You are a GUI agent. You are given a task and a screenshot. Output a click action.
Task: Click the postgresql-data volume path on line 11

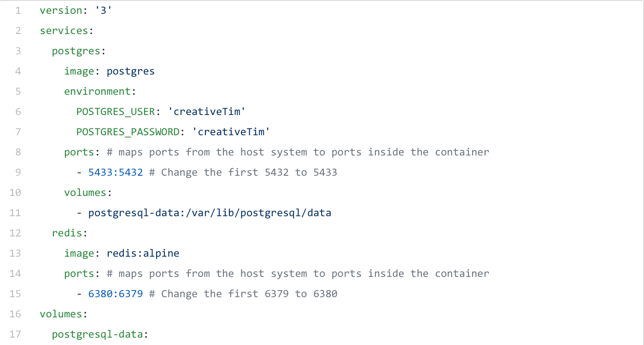tap(210, 213)
